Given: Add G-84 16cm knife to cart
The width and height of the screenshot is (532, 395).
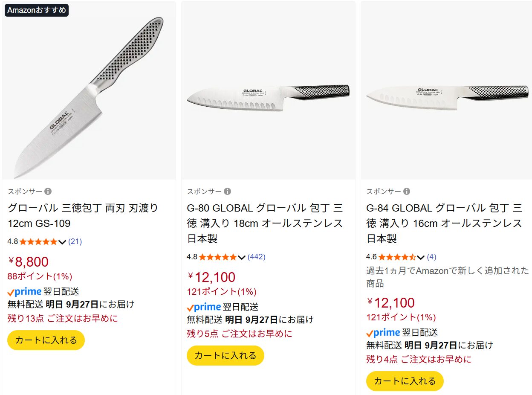Looking at the screenshot, I should (x=405, y=381).
